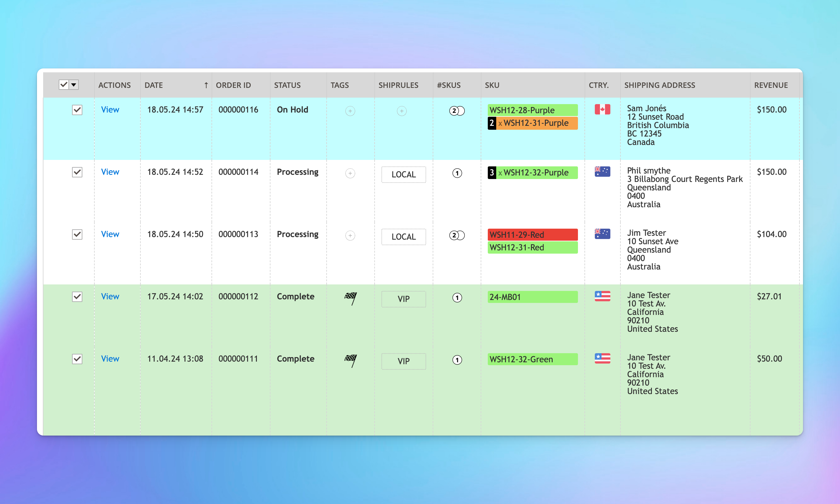Click the green WSH12-31-Red SKU label
Viewport: 840px width, 504px height.
click(x=533, y=247)
